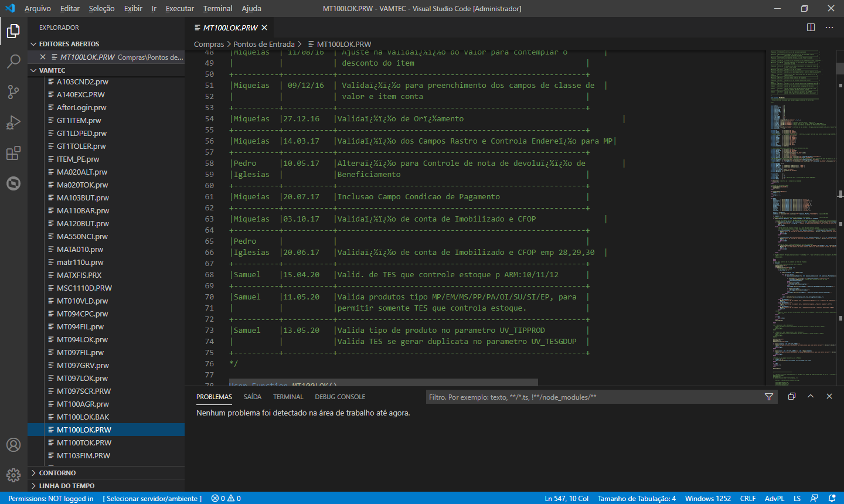Collapse the VAMTEC folder section

tap(106, 70)
